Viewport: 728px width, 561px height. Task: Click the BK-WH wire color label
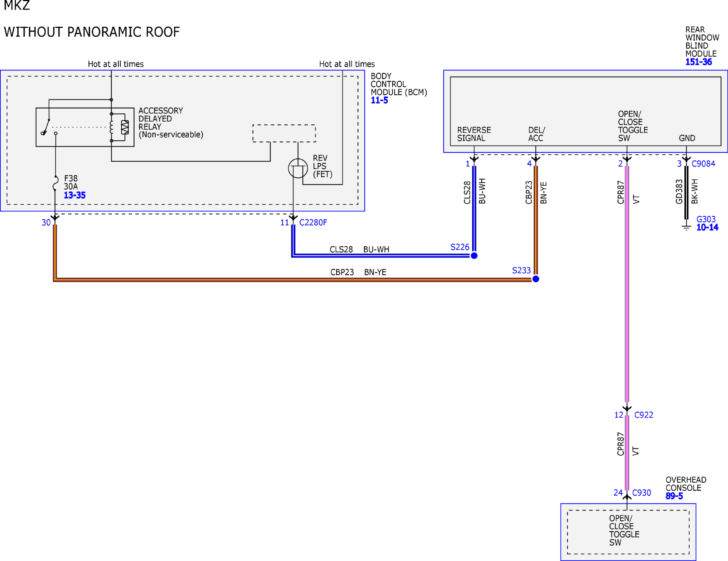(x=695, y=191)
